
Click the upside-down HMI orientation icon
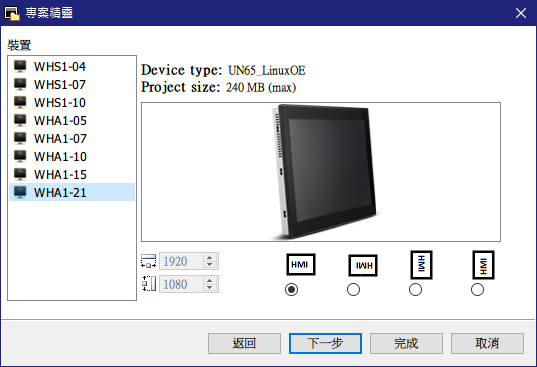363,265
